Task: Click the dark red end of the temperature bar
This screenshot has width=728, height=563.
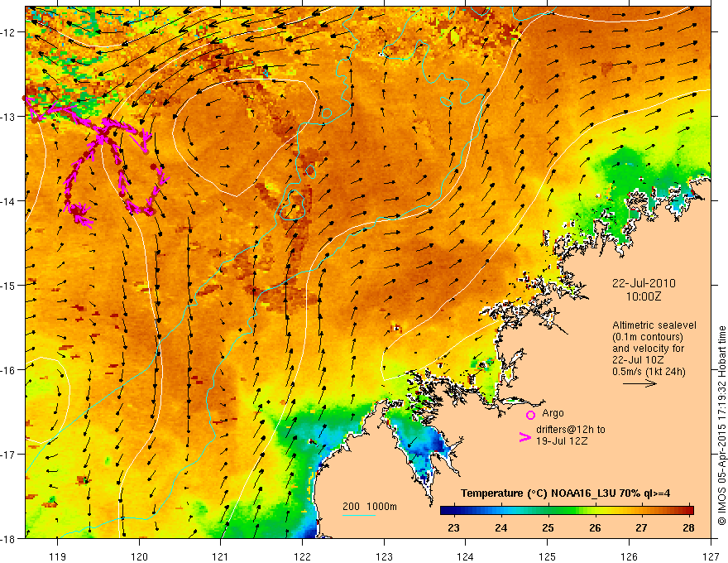Action: point(690,511)
